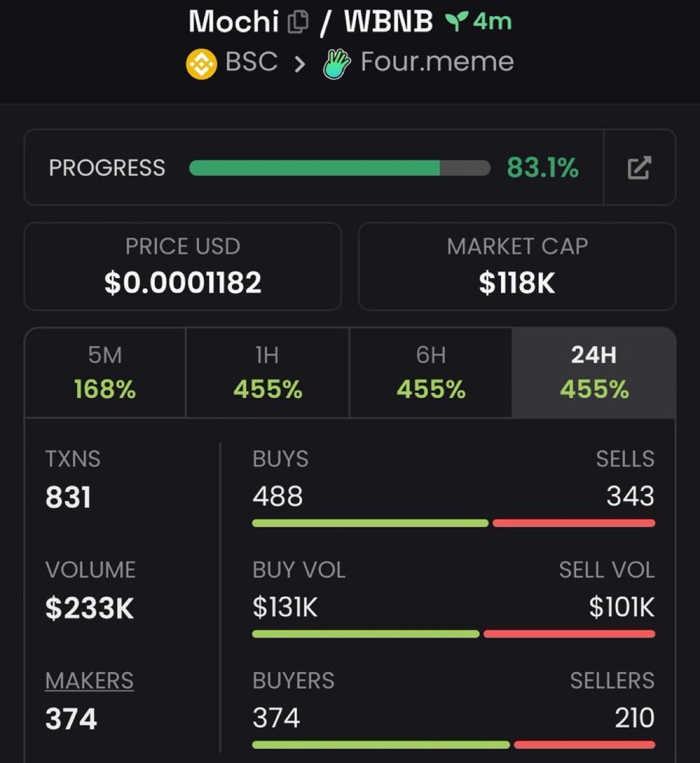
Task: Switch to the 1H timeframe tab
Action: 267,373
